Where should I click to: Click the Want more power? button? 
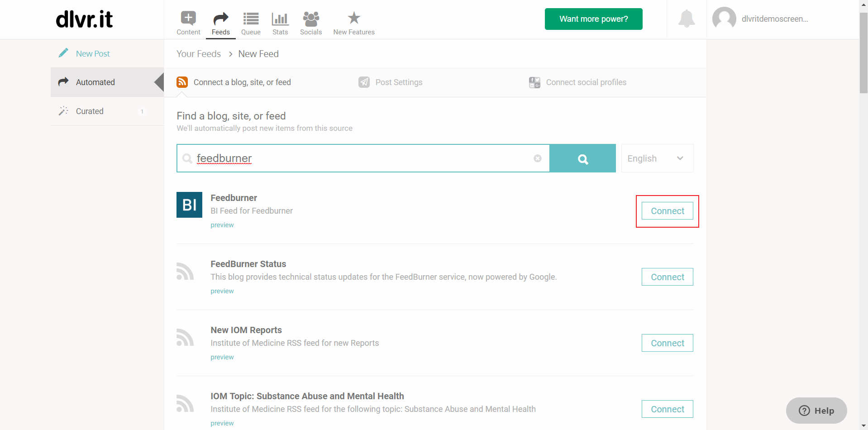tap(593, 19)
